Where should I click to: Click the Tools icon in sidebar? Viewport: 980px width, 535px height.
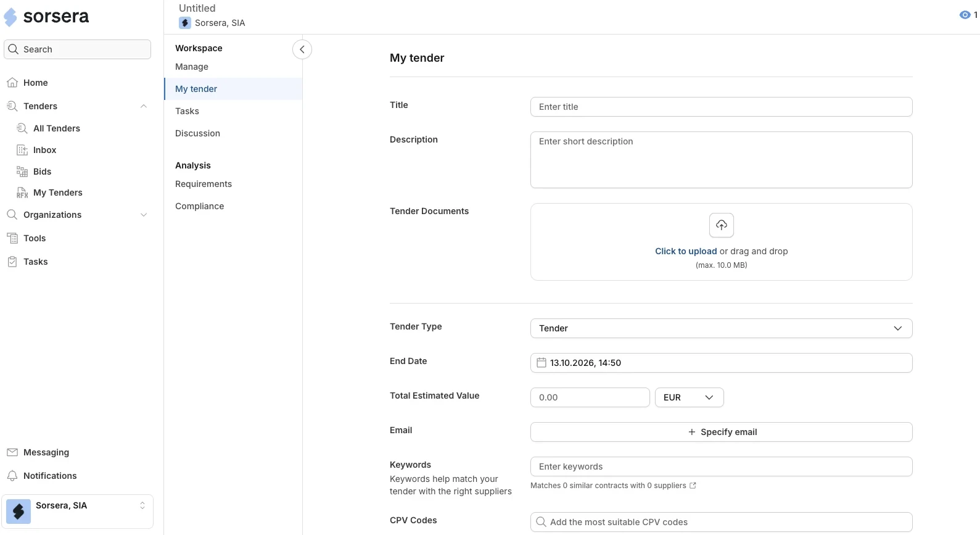tap(12, 238)
